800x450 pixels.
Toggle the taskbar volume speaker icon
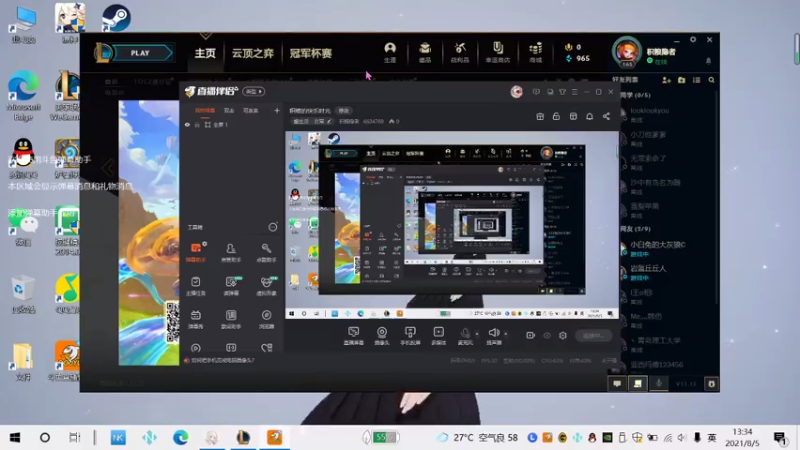point(682,438)
